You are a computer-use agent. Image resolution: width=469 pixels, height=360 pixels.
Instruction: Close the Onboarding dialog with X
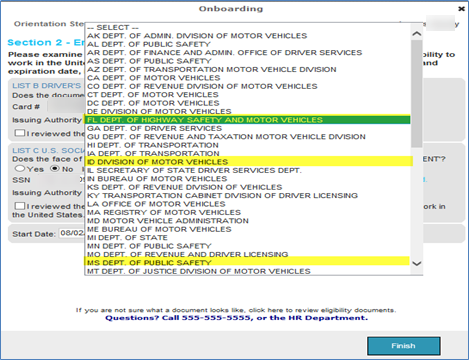(x=461, y=9)
